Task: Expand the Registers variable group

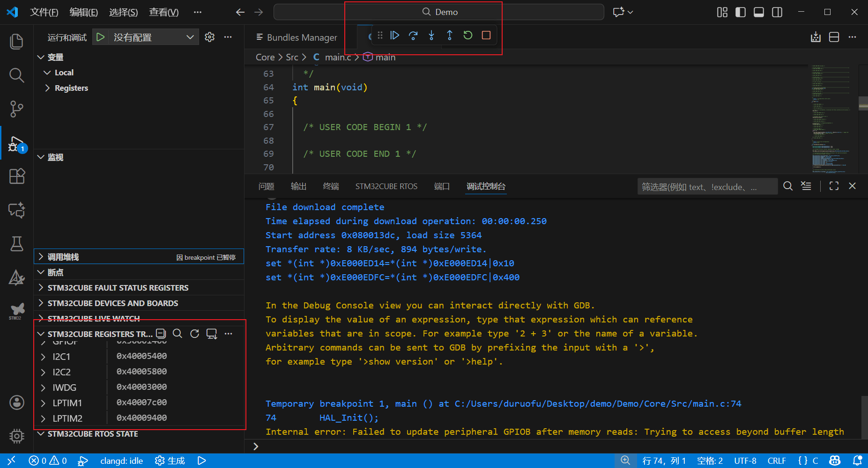Action: (x=47, y=88)
